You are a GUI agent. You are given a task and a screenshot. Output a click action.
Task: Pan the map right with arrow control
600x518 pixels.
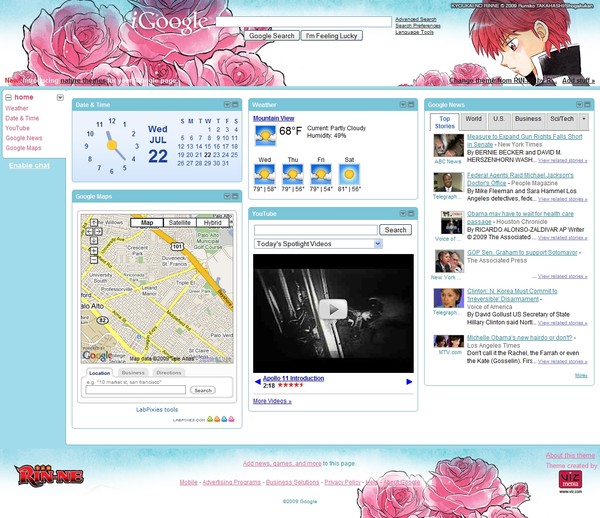click(x=98, y=231)
